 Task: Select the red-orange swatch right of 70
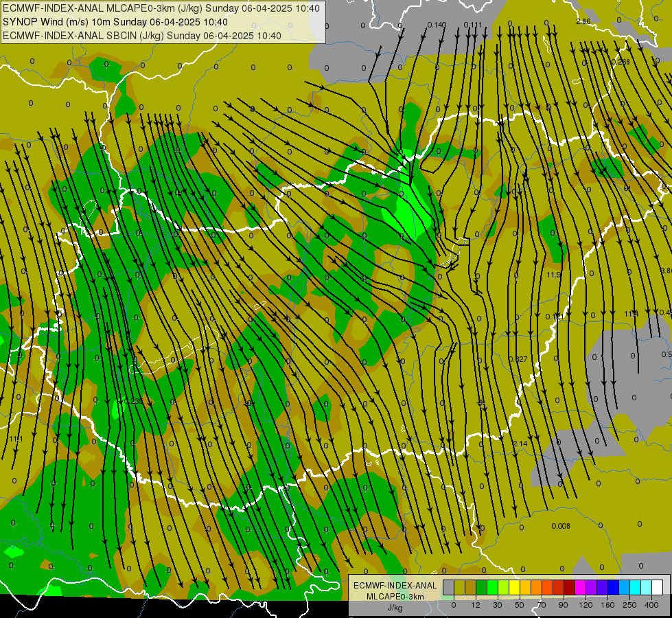pos(547,587)
